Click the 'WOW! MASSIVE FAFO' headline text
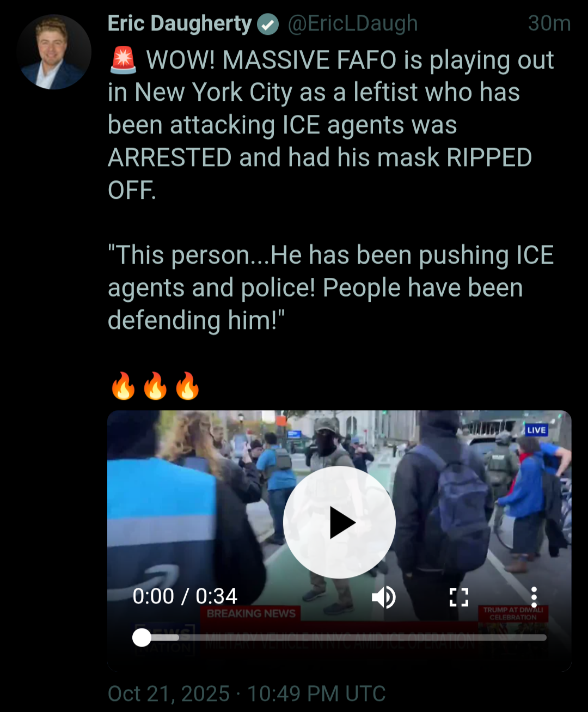Viewport: 588px width, 712px height. [271, 60]
